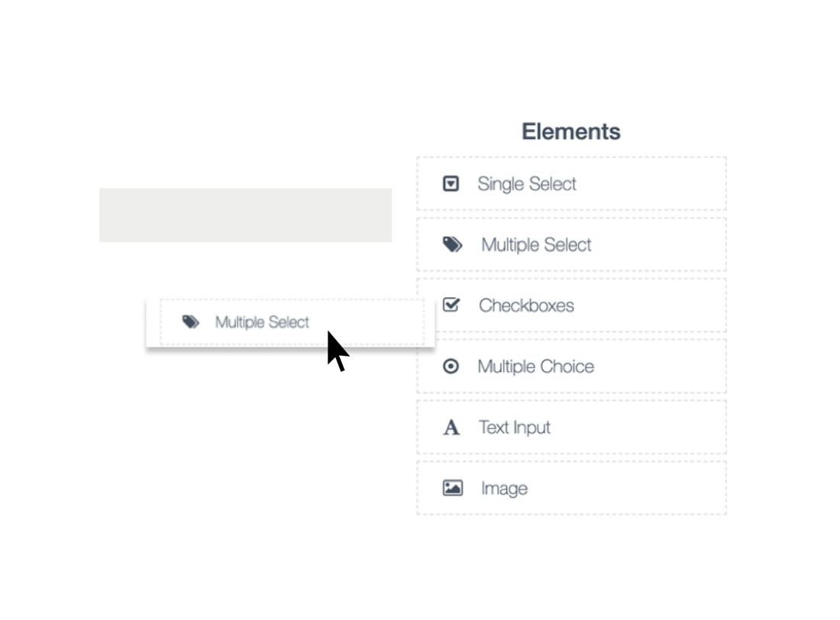Click the gray drop zone bar
Viewport: 840px width, 620px height.
click(x=244, y=215)
